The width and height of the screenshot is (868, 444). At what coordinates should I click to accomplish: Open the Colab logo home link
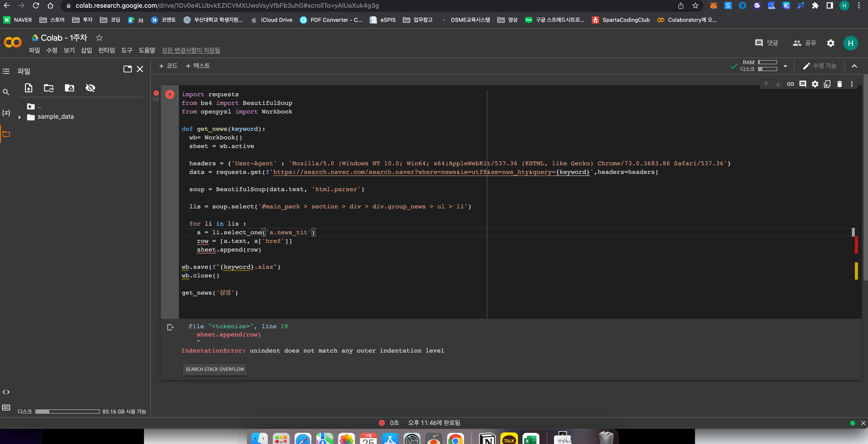(x=13, y=42)
